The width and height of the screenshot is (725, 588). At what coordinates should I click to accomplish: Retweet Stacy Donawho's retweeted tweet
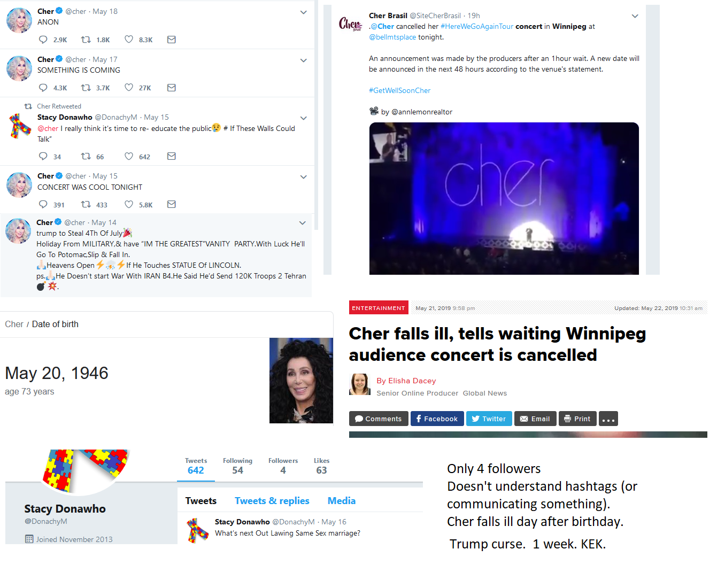pos(86,156)
